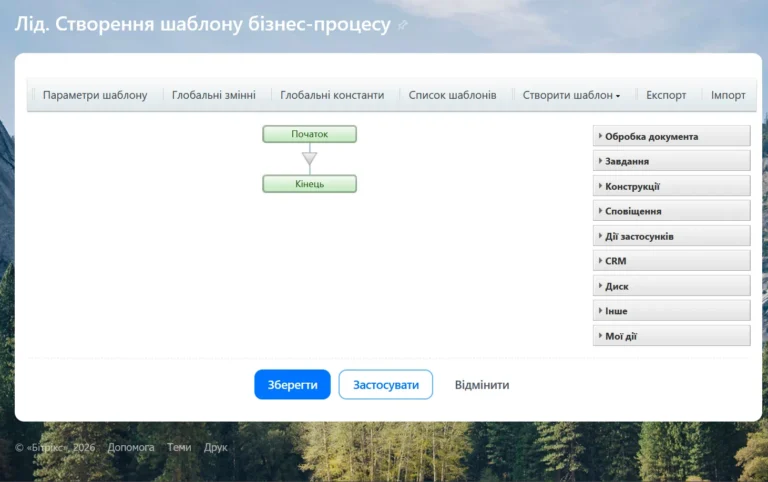Open the Створити шаблон dropdown

coord(571,95)
